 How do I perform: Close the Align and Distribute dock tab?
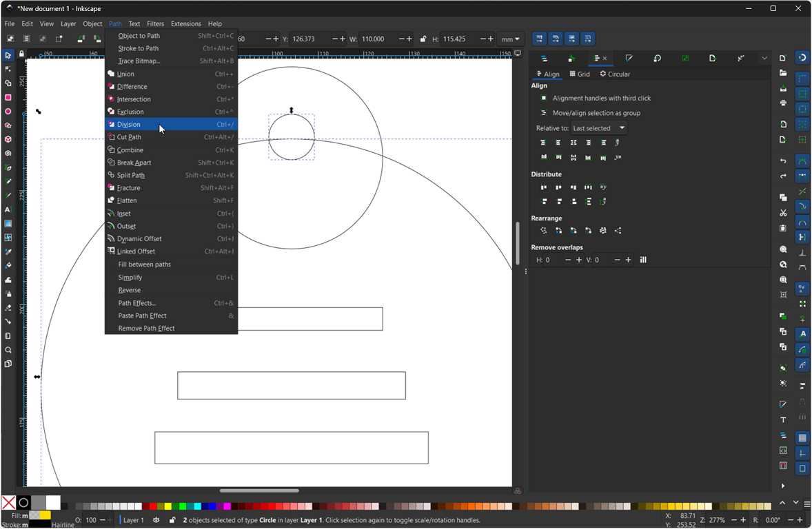[605, 59]
